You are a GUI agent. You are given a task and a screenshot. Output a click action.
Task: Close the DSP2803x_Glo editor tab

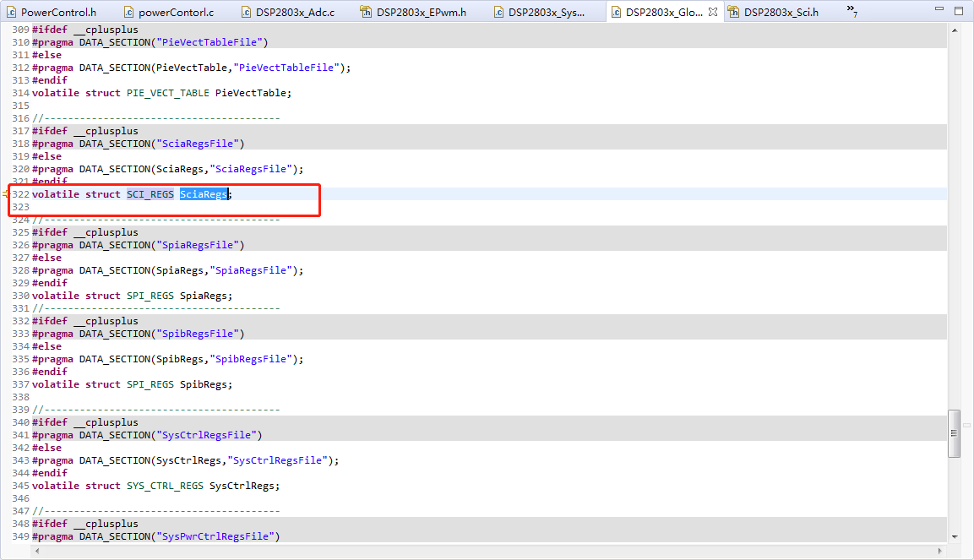[712, 12]
